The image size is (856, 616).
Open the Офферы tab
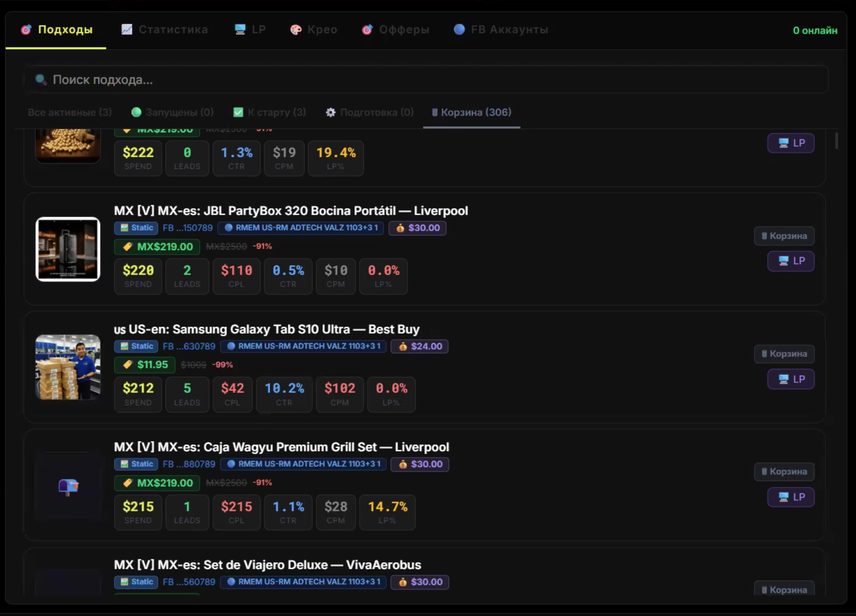(396, 29)
